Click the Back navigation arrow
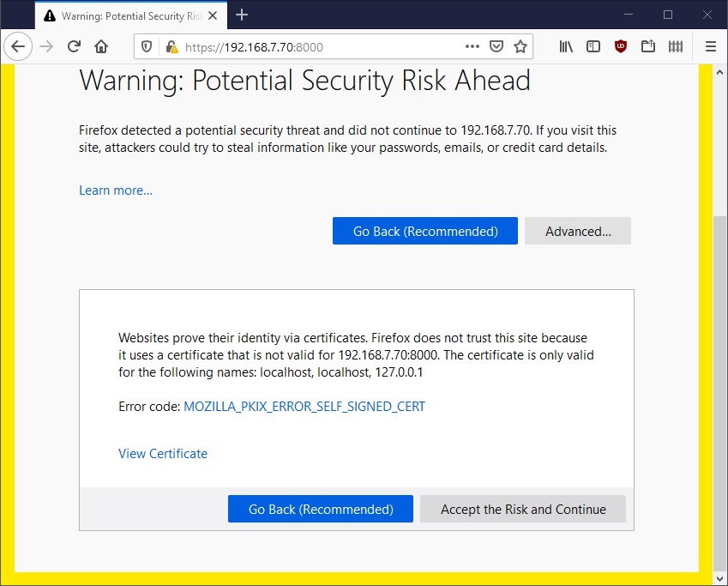The image size is (728, 586). 18,46
